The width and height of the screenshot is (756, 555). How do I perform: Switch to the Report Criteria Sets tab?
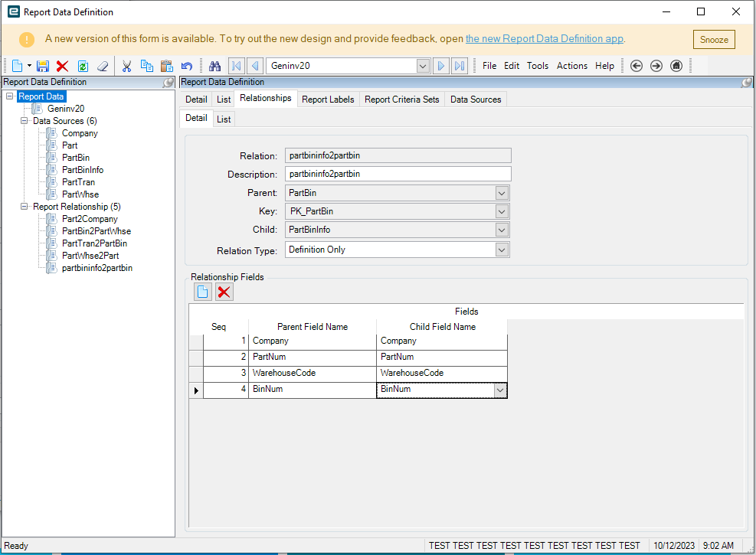point(401,100)
